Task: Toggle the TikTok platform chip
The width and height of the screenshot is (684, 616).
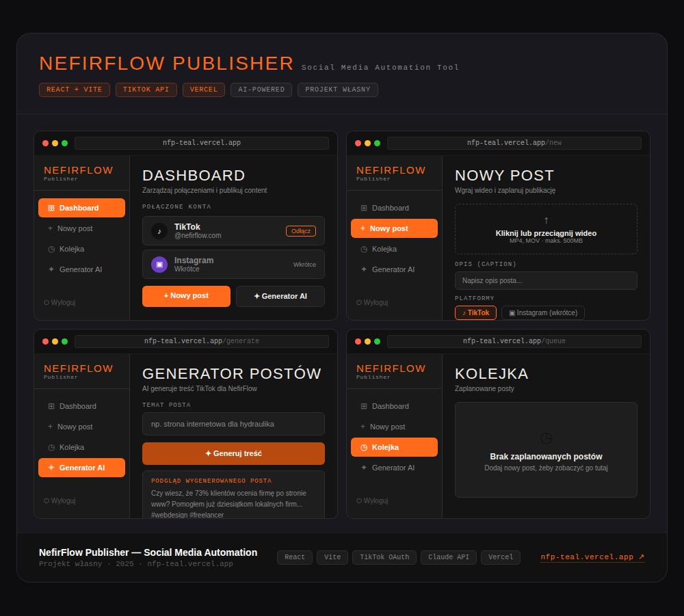Action: [x=475, y=312]
